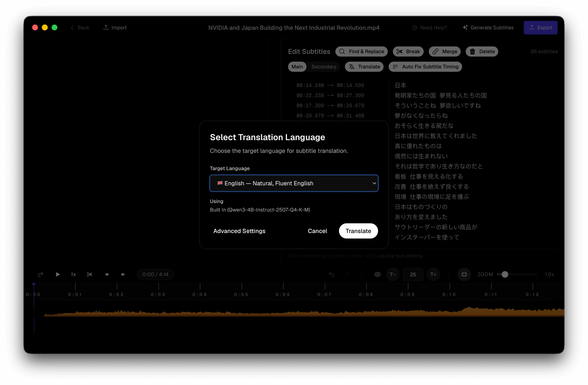
Task: Expand Advanced Settings in the dialog
Action: (x=239, y=231)
